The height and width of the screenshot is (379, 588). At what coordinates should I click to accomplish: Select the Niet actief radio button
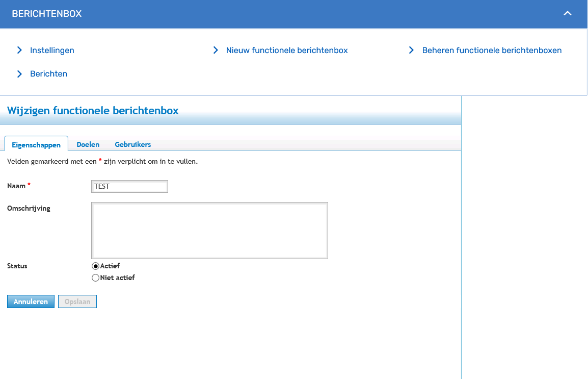96,277
